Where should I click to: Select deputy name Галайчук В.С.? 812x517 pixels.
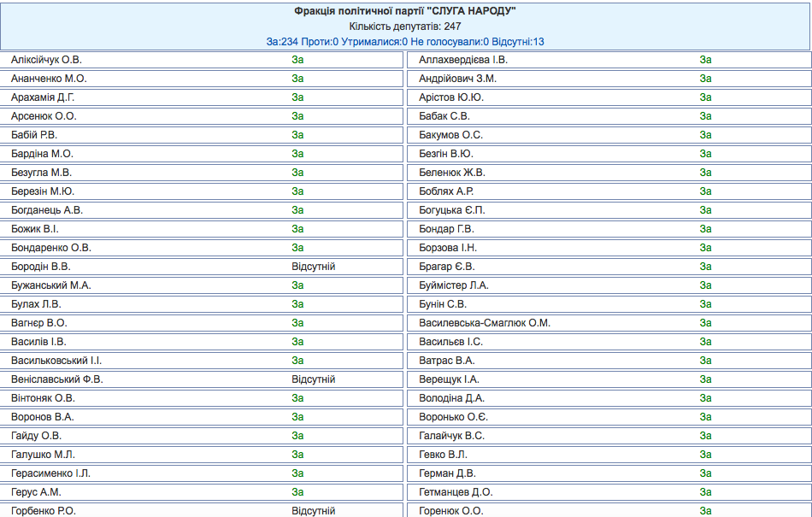[452, 436]
